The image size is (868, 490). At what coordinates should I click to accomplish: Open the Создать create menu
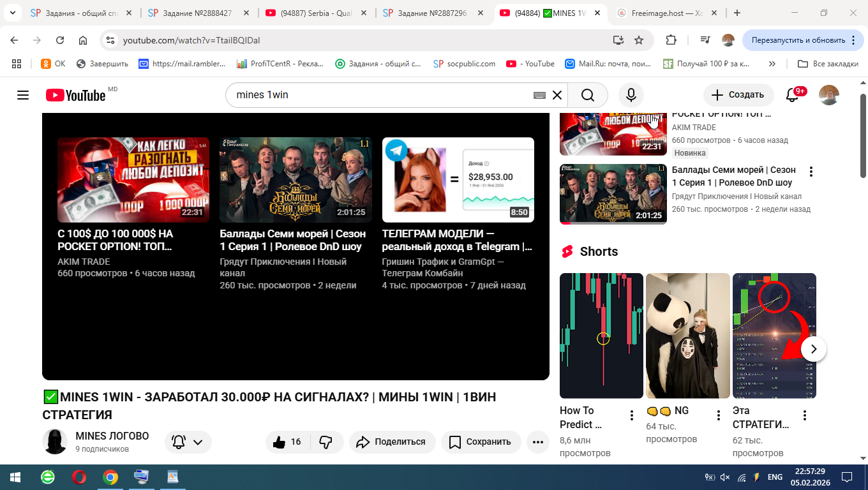tap(738, 95)
